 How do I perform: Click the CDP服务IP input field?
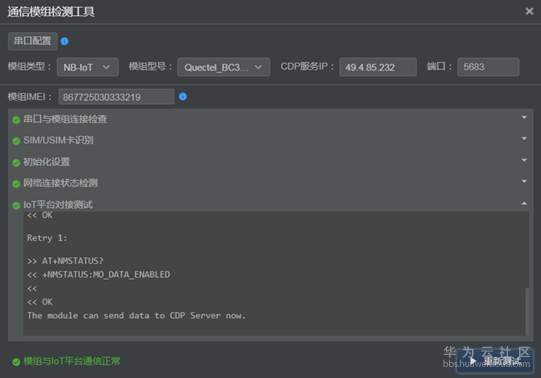pos(378,67)
